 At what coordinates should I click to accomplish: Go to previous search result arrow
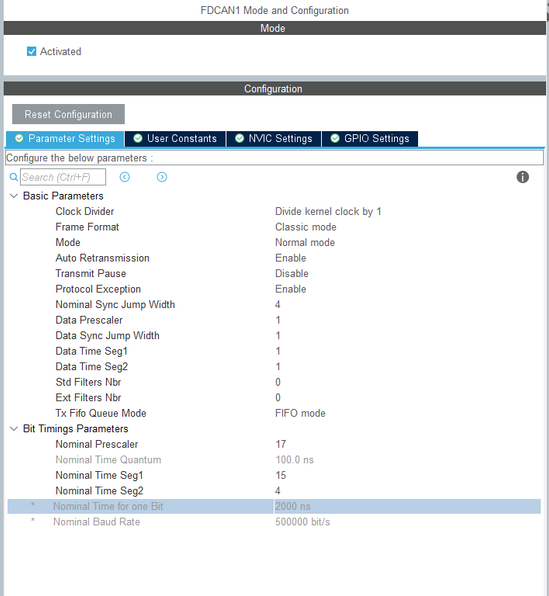pos(125,177)
